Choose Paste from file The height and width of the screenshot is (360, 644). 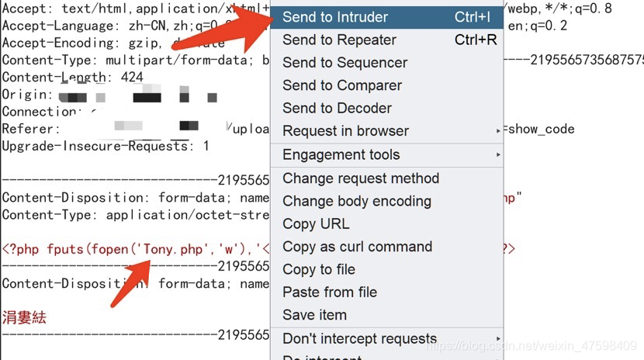point(330,292)
